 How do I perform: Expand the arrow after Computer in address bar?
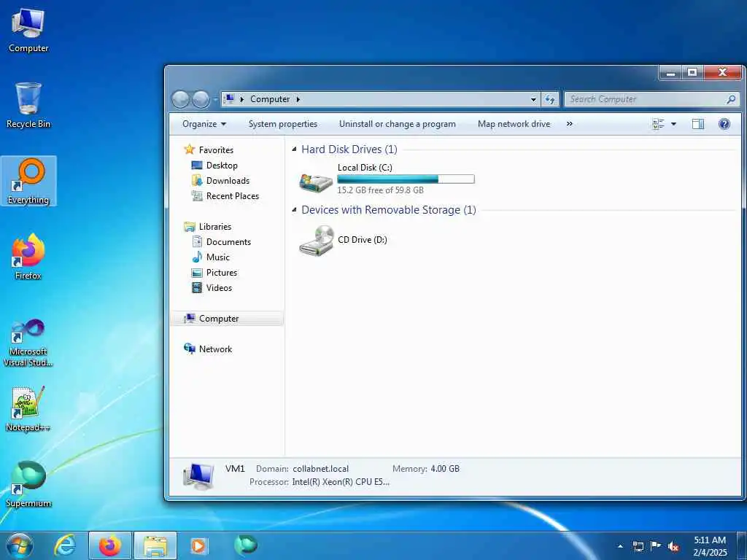[x=298, y=99]
